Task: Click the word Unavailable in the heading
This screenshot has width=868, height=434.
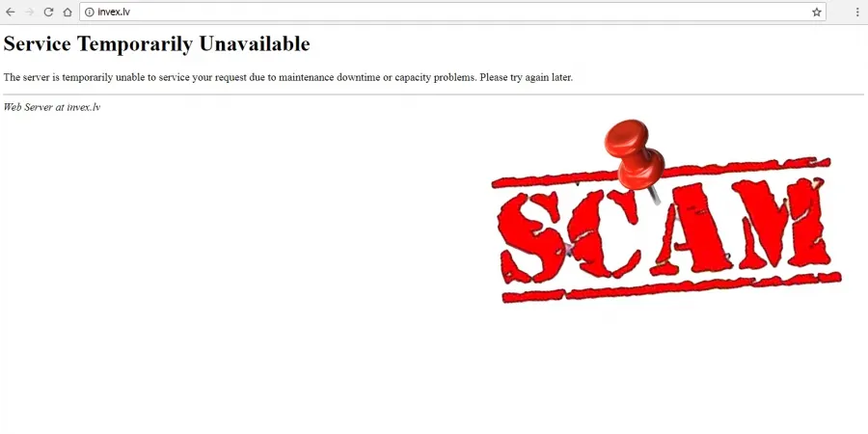Action: [x=255, y=43]
